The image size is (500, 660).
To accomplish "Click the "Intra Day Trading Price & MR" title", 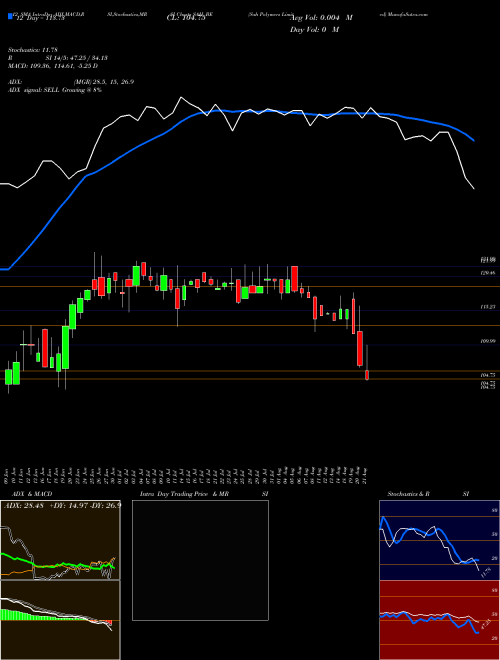I will click(185, 494).
